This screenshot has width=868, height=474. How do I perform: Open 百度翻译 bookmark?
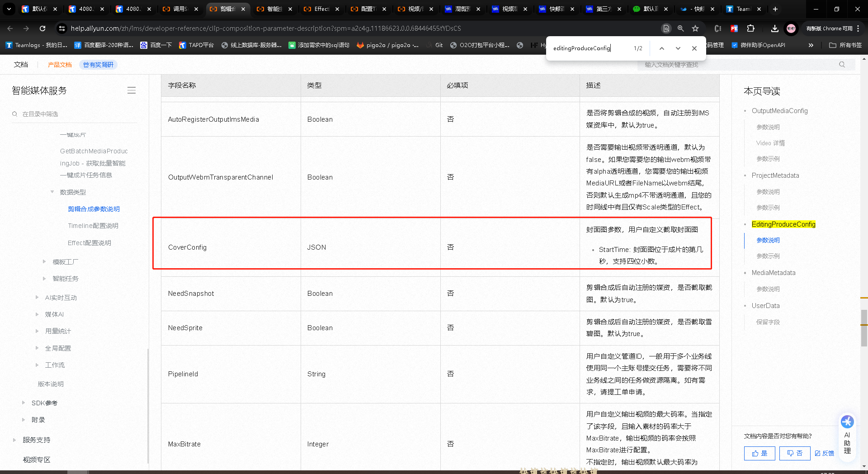click(104, 45)
